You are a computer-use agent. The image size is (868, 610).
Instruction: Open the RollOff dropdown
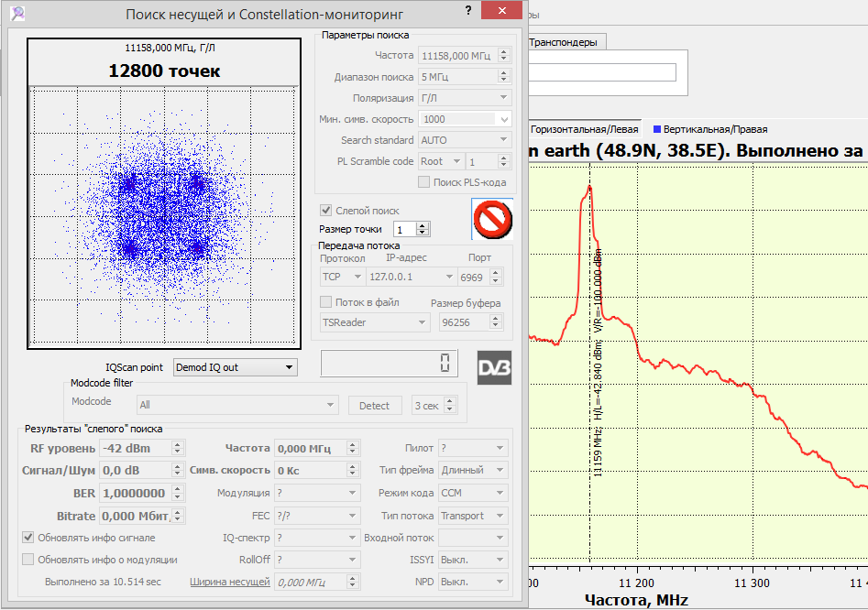[318, 559]
